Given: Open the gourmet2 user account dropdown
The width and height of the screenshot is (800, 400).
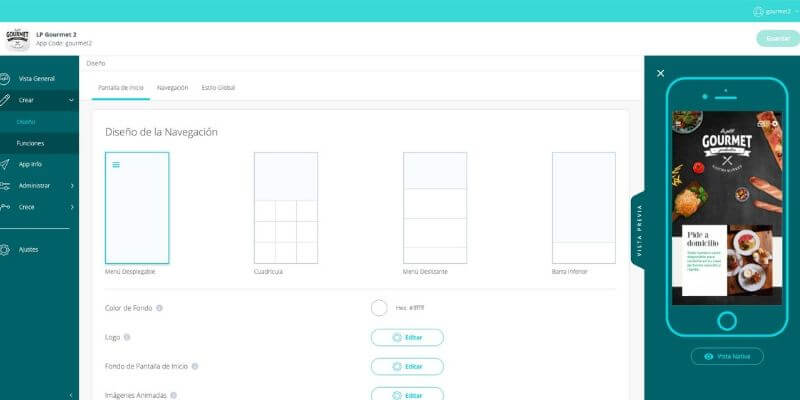Looking at the screenshot, I should click(775, 10).
